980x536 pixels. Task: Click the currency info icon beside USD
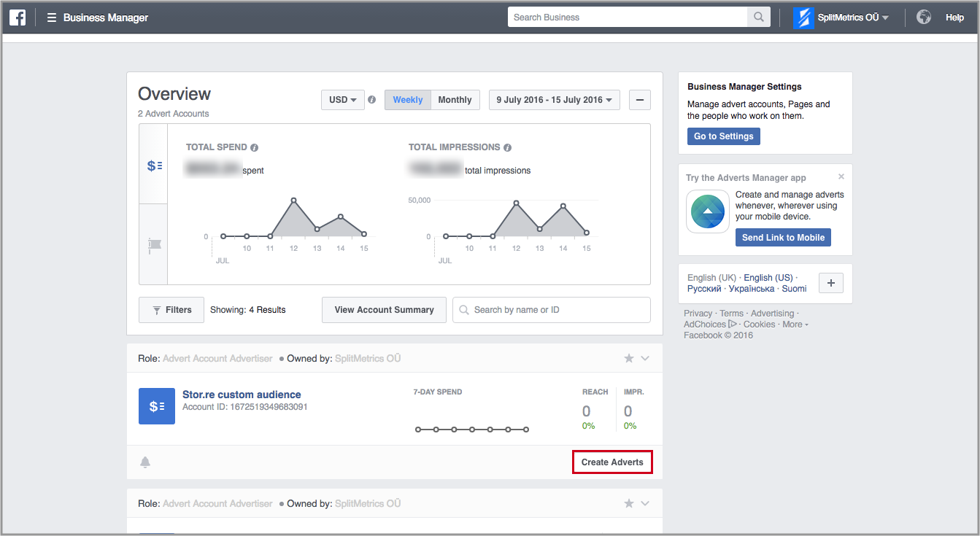(x=371, y=100)
